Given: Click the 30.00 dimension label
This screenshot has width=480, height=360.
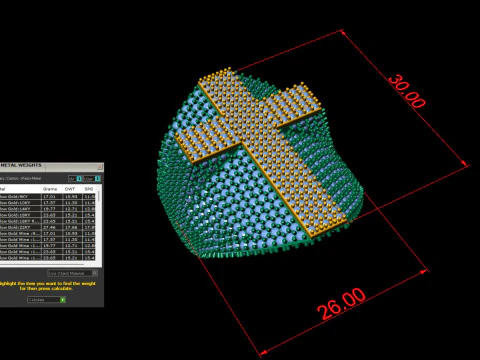Looking at the screenshot, I should (407, 91).
